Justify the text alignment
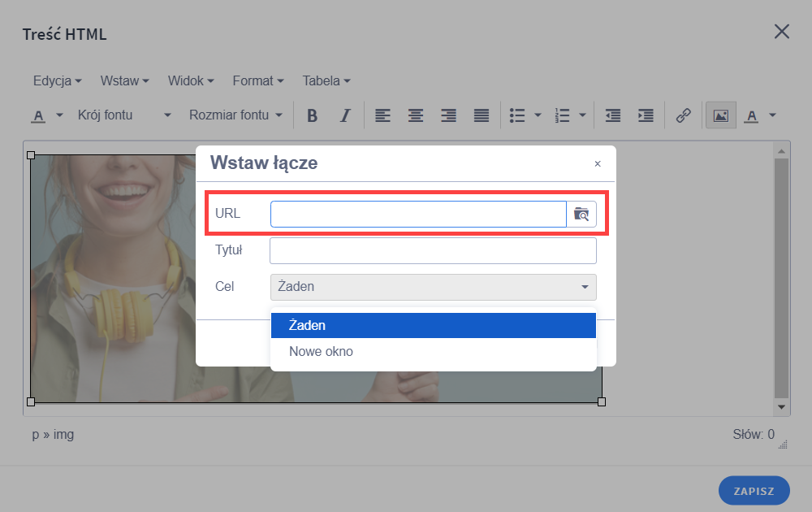The width and height of the screenshot is (812, 512). click(481, 115)
